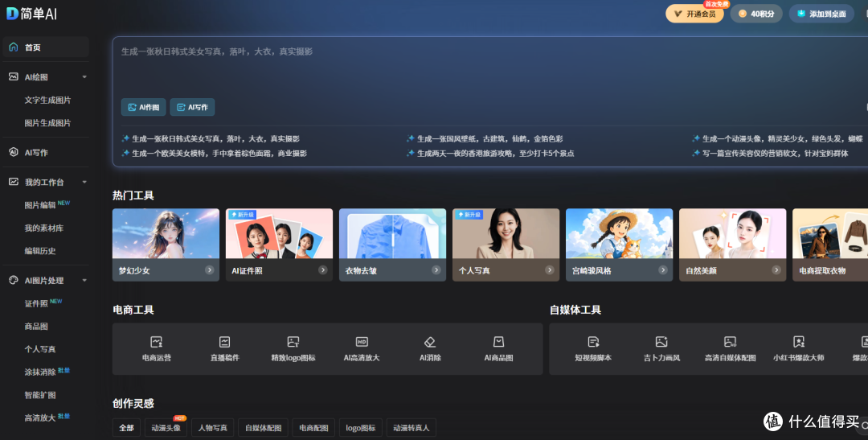The width and height of the screenshot is (868, 440).
Task: Open 我的素材库 in sidebar
Action: coord(43,228)
